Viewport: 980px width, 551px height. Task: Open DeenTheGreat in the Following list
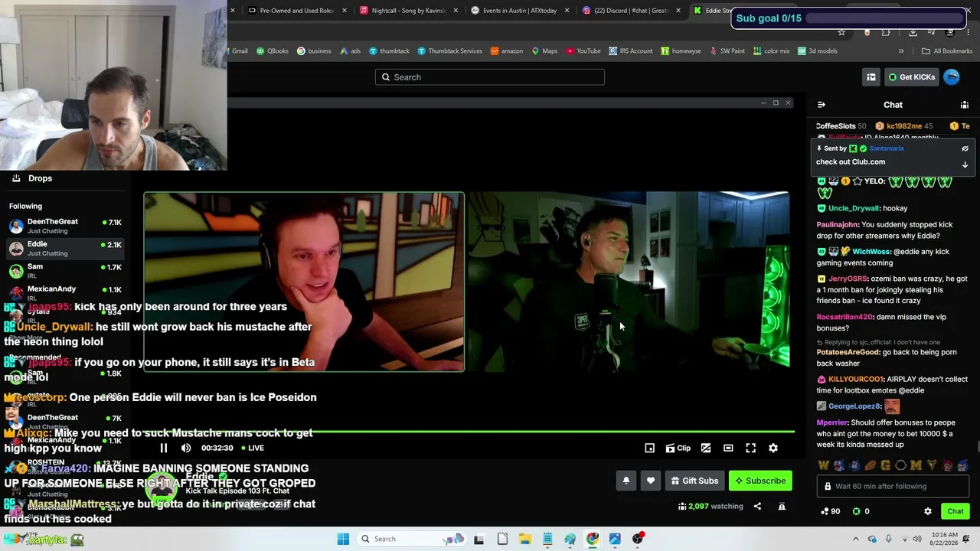point(65,226)
